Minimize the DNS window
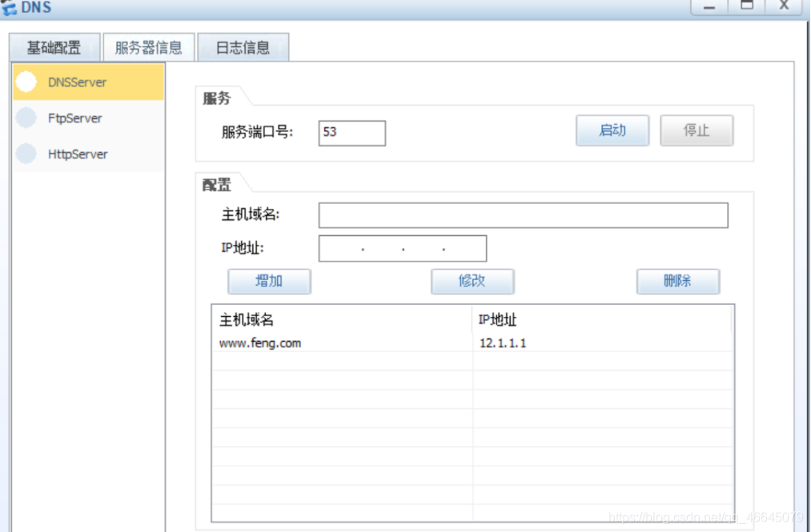Screen dimensions: 811x532 tap(709, 6)
